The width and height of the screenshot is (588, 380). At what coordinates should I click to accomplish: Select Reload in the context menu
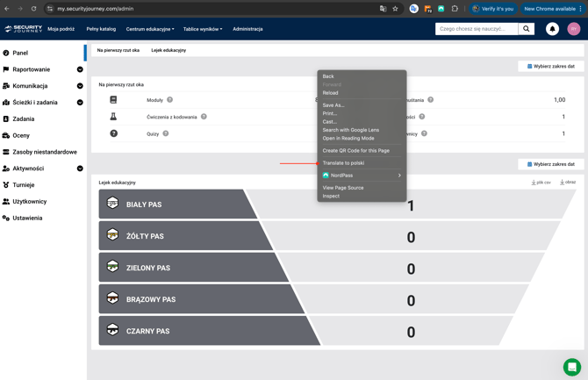(362, 93)
